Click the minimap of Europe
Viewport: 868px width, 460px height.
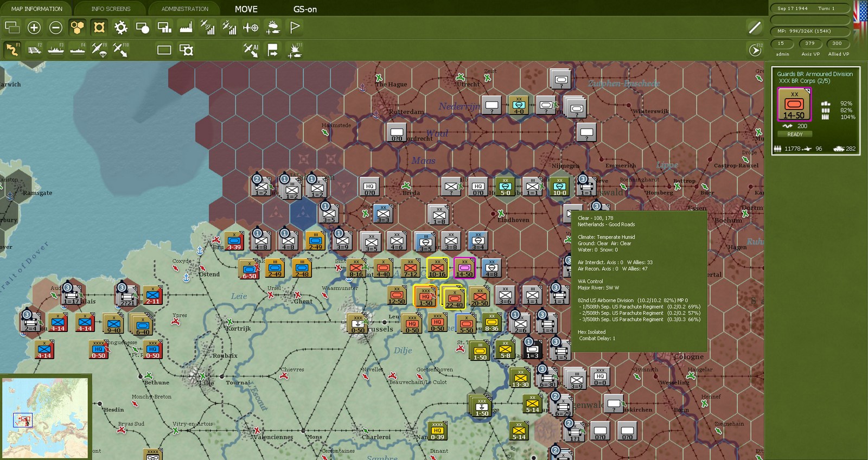45,418
